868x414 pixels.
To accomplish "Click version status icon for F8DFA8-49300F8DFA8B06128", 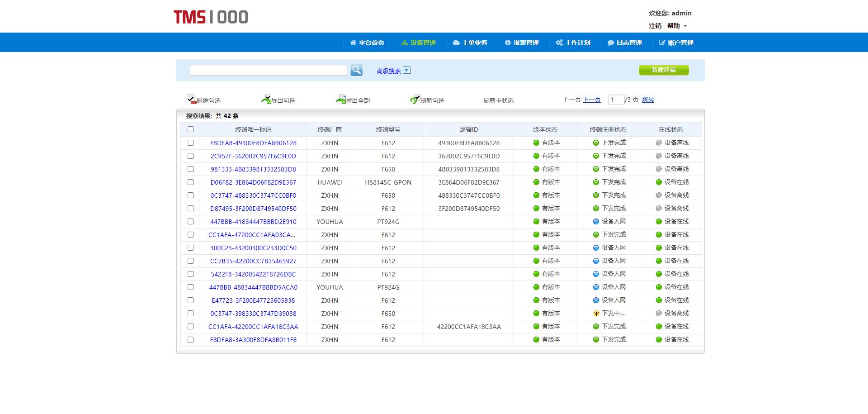I will pos(536,143).
